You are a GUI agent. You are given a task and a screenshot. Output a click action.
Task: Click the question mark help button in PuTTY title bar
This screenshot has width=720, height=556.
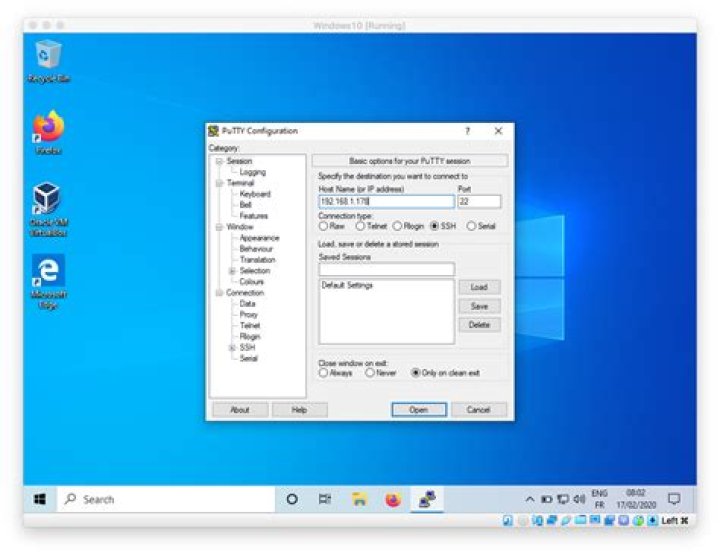click(467, 131)
